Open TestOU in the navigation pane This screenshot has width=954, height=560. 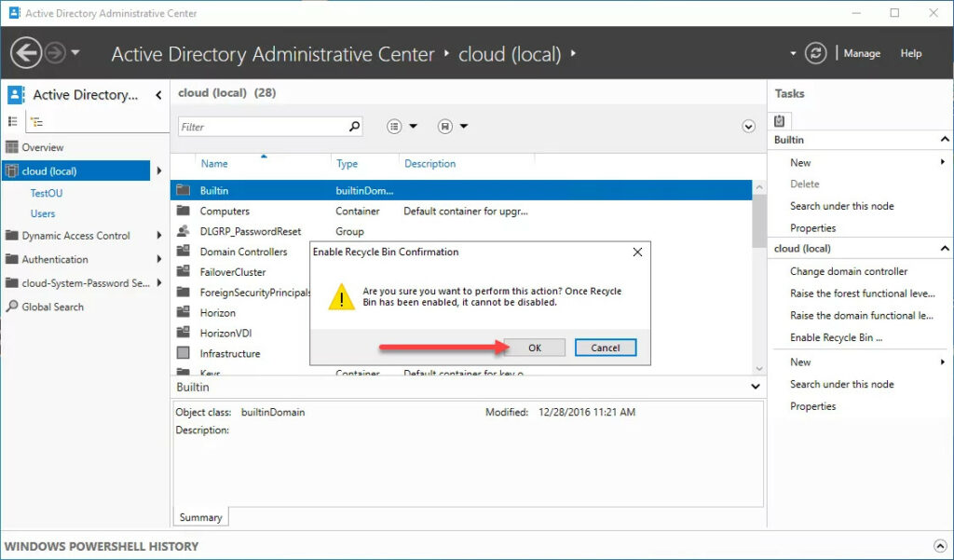click(x=47, y=193)
